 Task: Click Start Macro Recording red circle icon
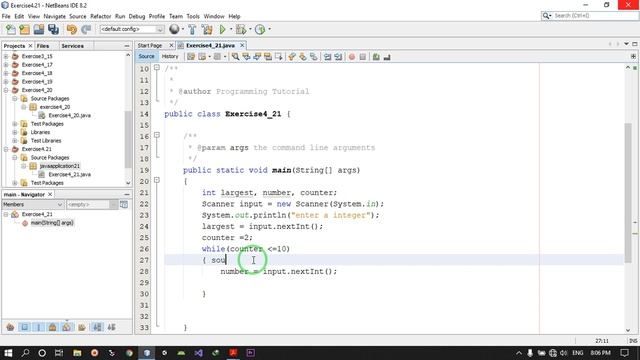click(352, 57)
